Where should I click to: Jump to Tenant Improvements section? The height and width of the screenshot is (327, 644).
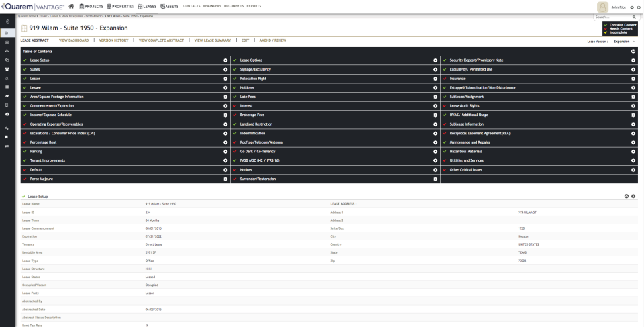(x=47, y=160)
